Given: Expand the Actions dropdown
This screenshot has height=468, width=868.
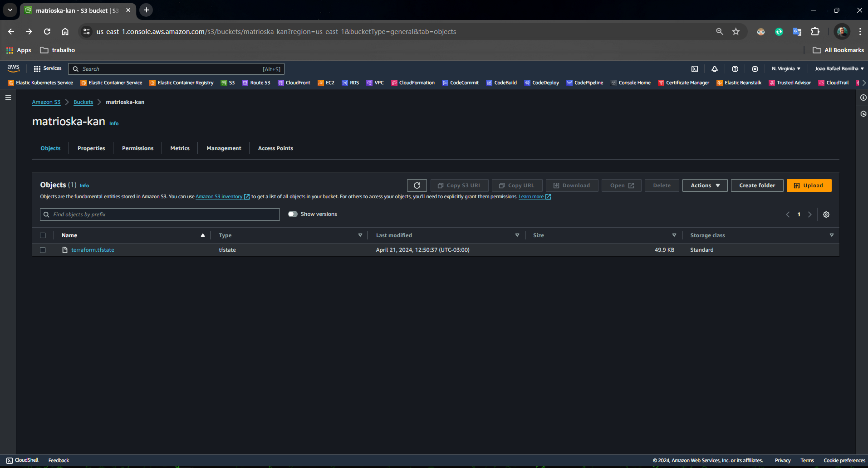Looking at the screenshot, I should point(705,185).
